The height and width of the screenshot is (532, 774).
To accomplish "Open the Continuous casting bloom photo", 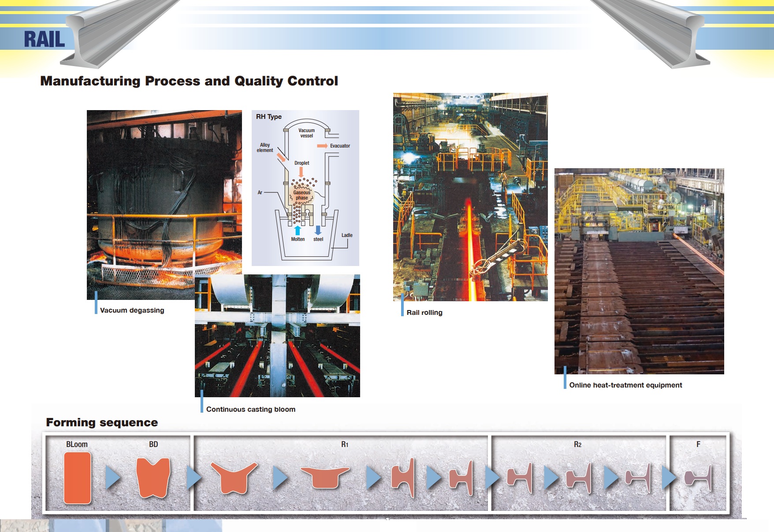I will pos(277,336).
